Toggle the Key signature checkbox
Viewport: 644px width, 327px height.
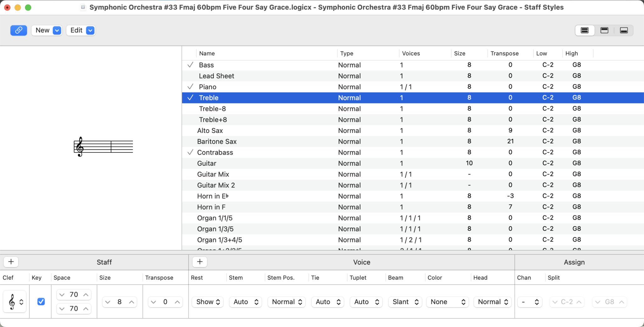pos(41,302)
